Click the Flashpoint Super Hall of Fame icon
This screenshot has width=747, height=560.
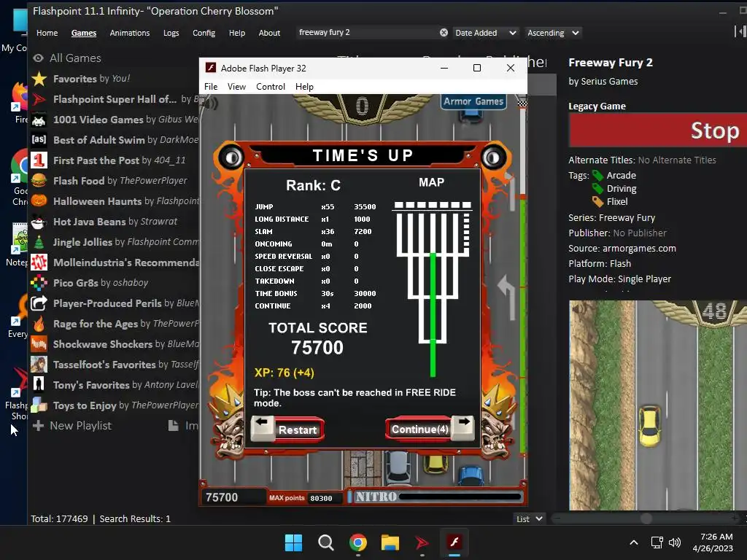[x=39, y=99]
